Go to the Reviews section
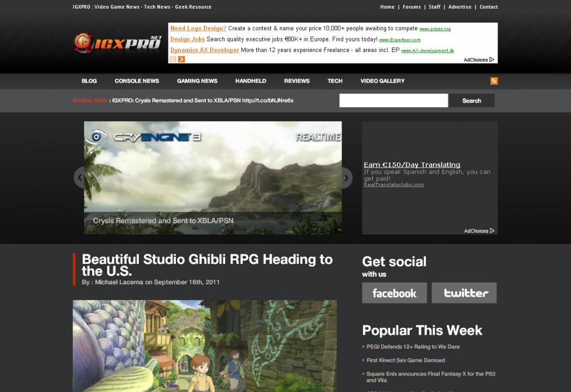This screenshot has width=571, height=392. coord(297,81)
